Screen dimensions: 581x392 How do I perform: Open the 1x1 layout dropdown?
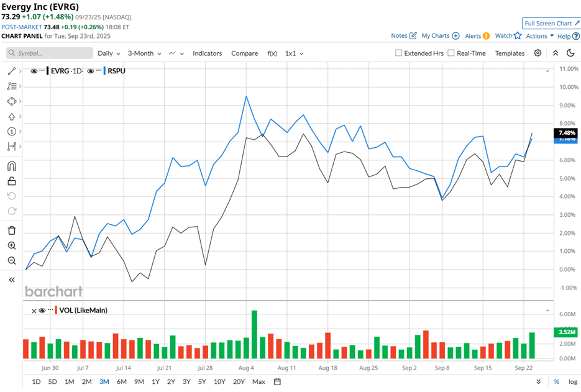pyautogui.click(x=294, y=53)
